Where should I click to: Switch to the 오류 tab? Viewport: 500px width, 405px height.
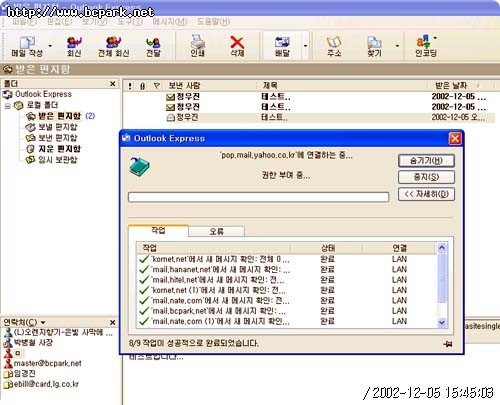(217, 231)
